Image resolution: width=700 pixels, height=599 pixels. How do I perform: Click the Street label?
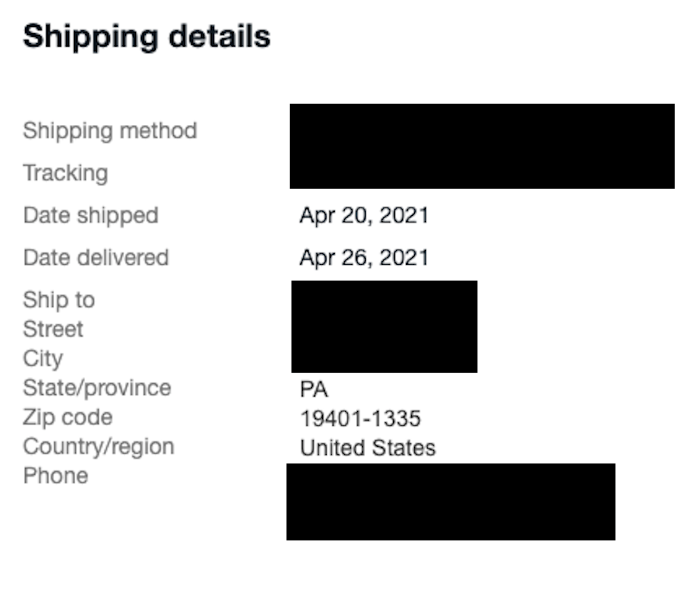52,329
